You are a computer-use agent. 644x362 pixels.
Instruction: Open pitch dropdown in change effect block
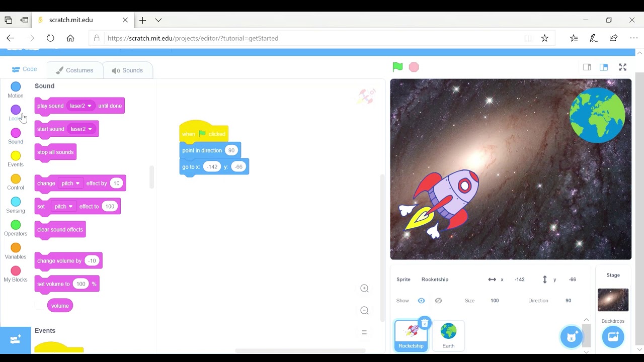click(x=70, y=184)
